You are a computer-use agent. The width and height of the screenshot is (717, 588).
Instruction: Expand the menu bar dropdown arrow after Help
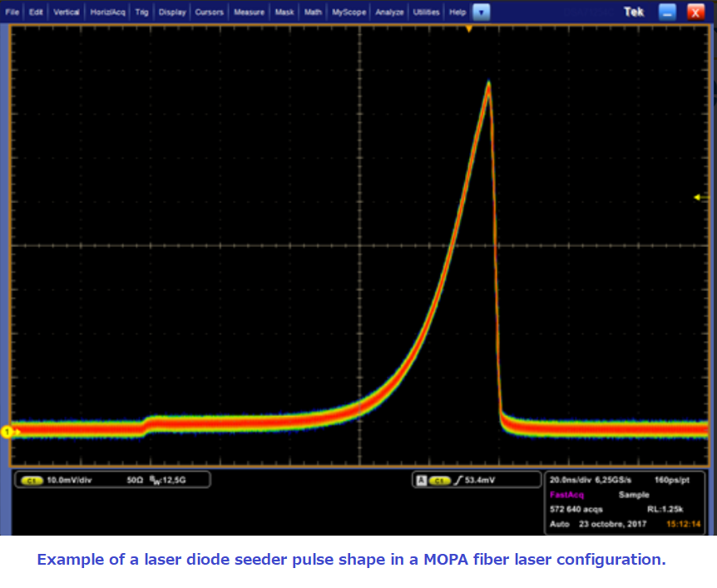pyautogui.click(x=482, y=12)
